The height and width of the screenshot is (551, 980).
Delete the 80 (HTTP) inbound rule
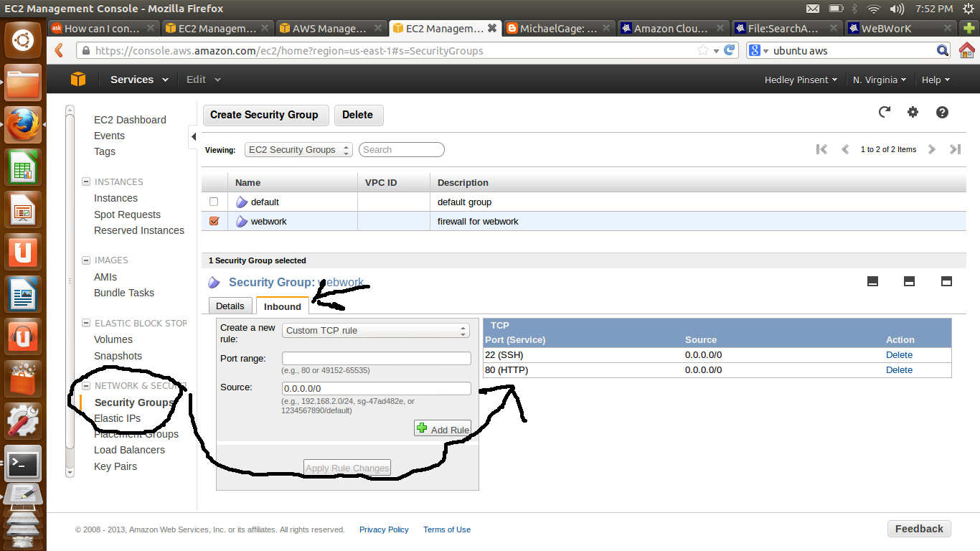click(x=899, y=369)
